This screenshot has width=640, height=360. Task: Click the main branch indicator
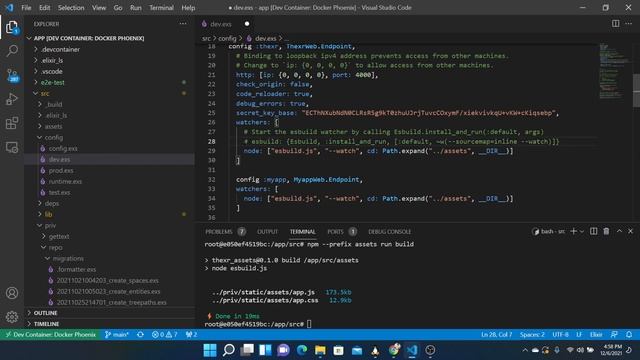point(117,335)
